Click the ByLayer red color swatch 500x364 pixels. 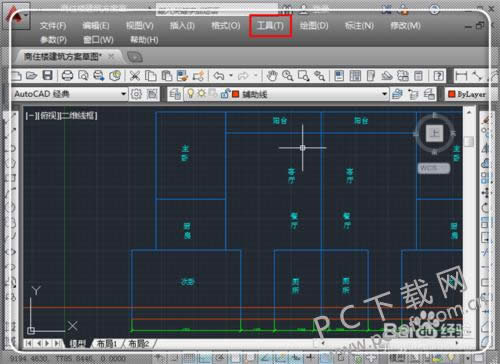tap(452, 94)
